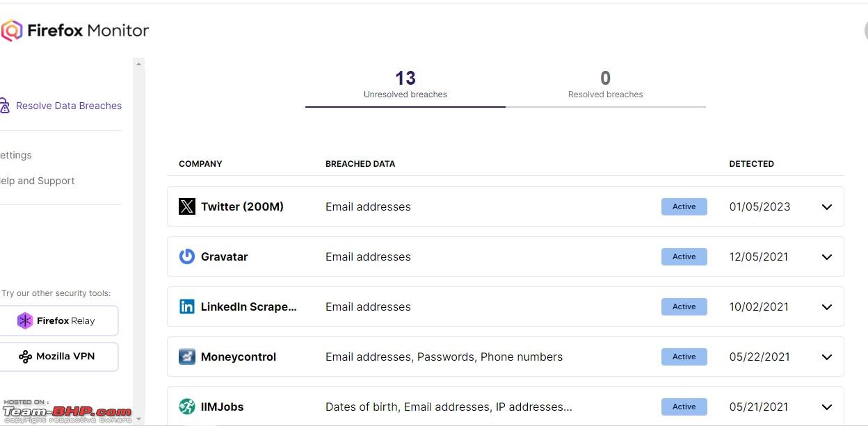Click the LinkedIn logo icon
868x426 pixels.
click(187, 306)
